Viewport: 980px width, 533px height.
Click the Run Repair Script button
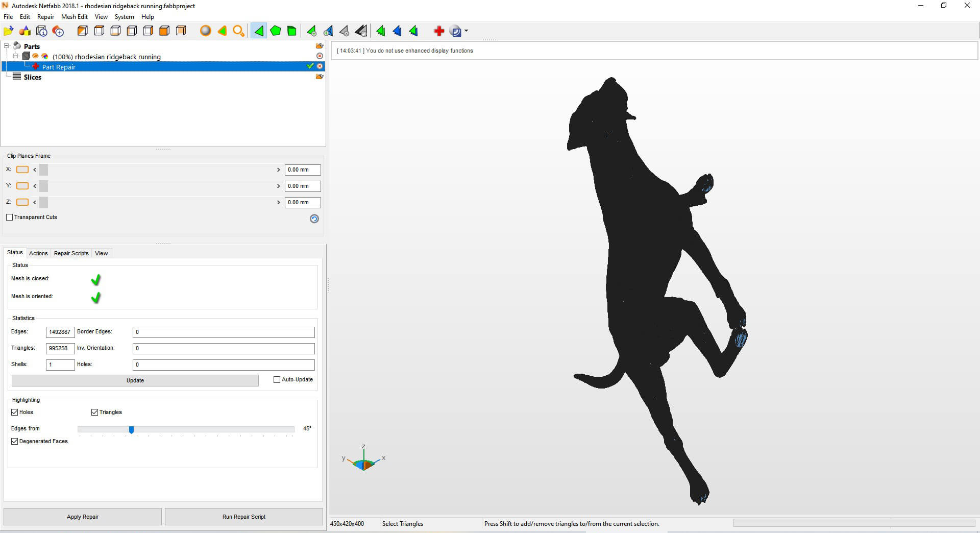(244, 517)
